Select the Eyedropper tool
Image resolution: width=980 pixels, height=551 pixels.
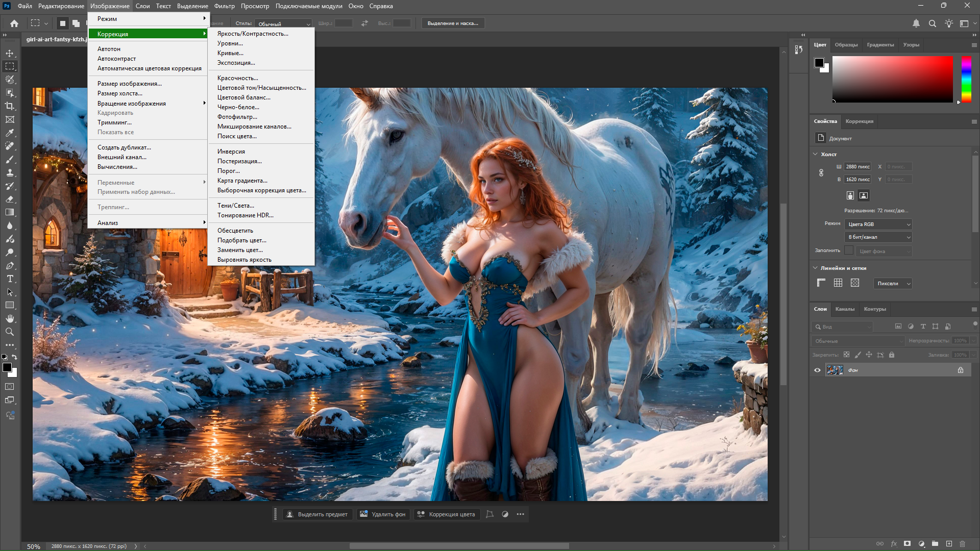10,133
